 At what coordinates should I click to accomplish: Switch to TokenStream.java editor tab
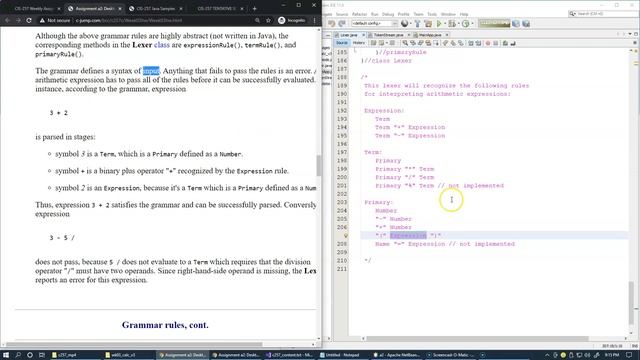(388, 35)
